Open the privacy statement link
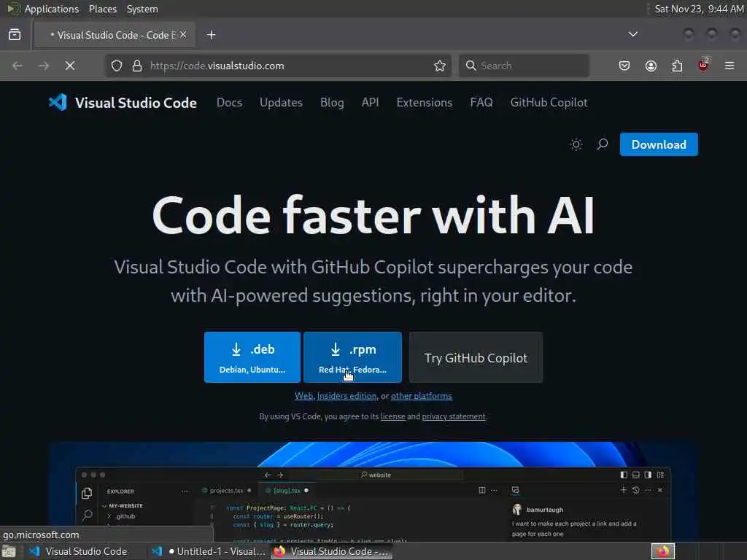The height and width of the screenshot is (560, 747). tap(454, 416)
